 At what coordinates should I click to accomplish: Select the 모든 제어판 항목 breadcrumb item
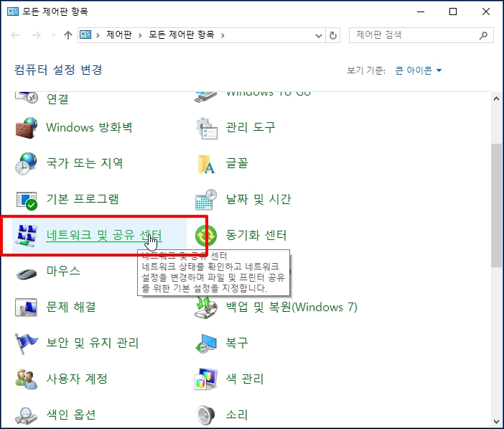pos(182,34)
